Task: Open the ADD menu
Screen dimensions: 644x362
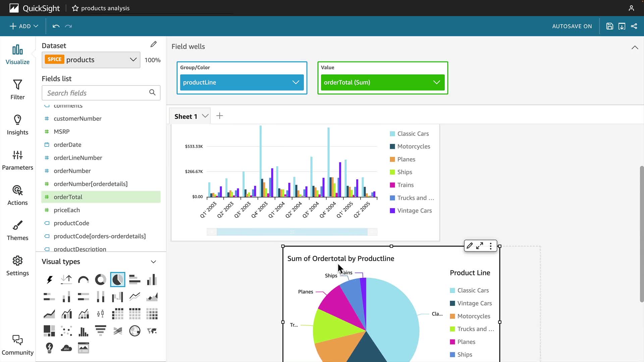Action: point(24,26)
